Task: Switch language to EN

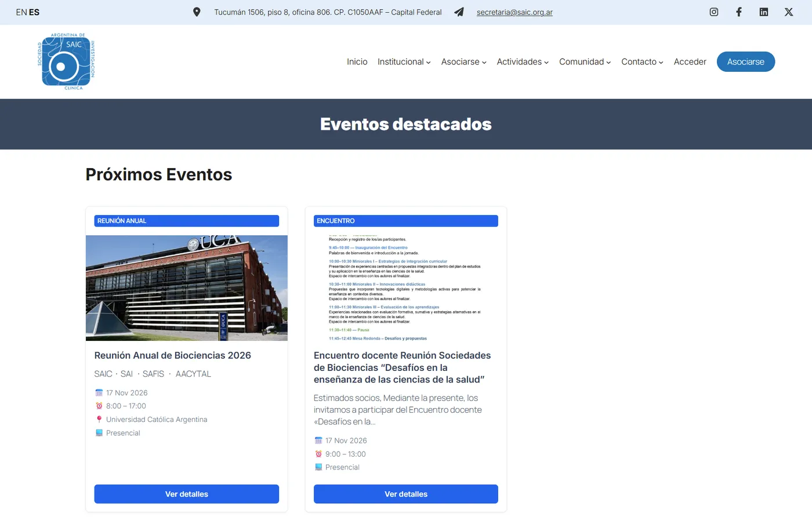Action: [x=21, y=12]
